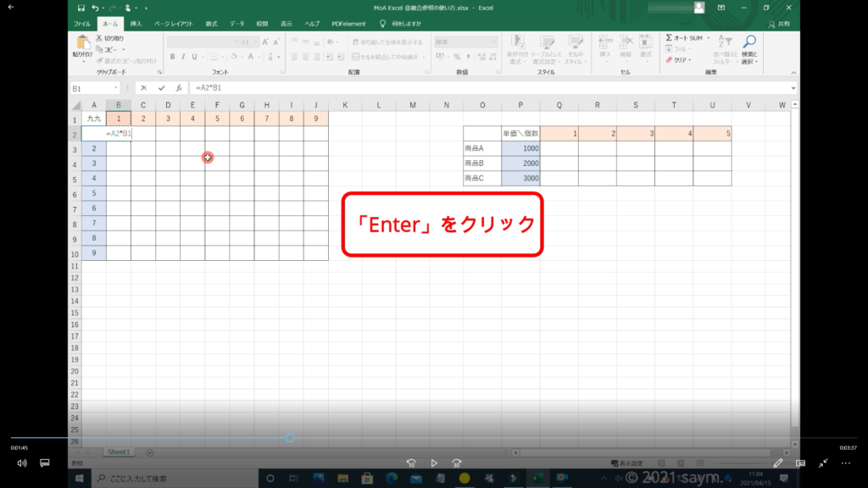Screen dimensions: 868x488
Task: Click the Sort & Filter (並べ替え) icon
Action: [725, 41]
